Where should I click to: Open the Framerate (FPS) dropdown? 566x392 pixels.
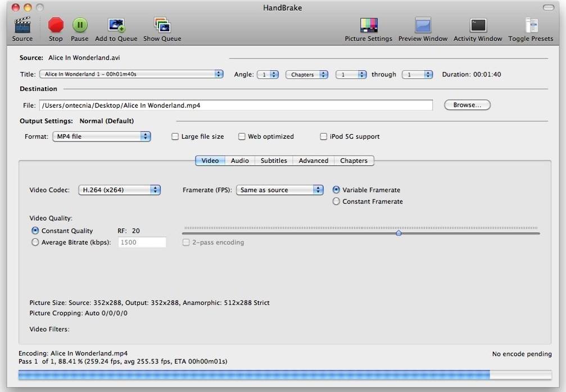pyautogui.click(x=280, y=190)
